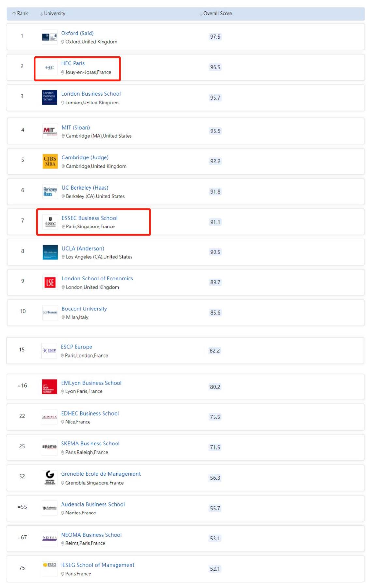Open the Grenoble Ecole de Management link
The height and width of the screenshot is (588, 373).
pos(101,474)
